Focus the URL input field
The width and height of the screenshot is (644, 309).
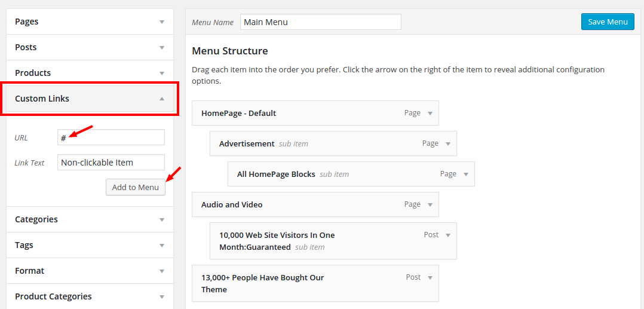pyautogui.click(x=111, y=137)
